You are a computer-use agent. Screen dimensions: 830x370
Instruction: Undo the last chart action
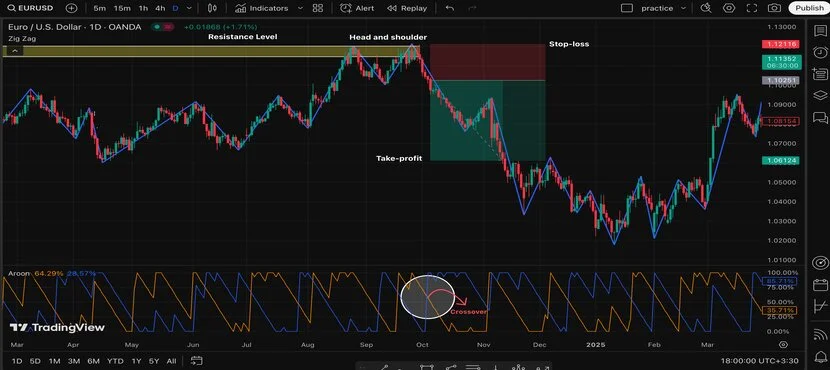pyautogui.click(x=449, y=8)
